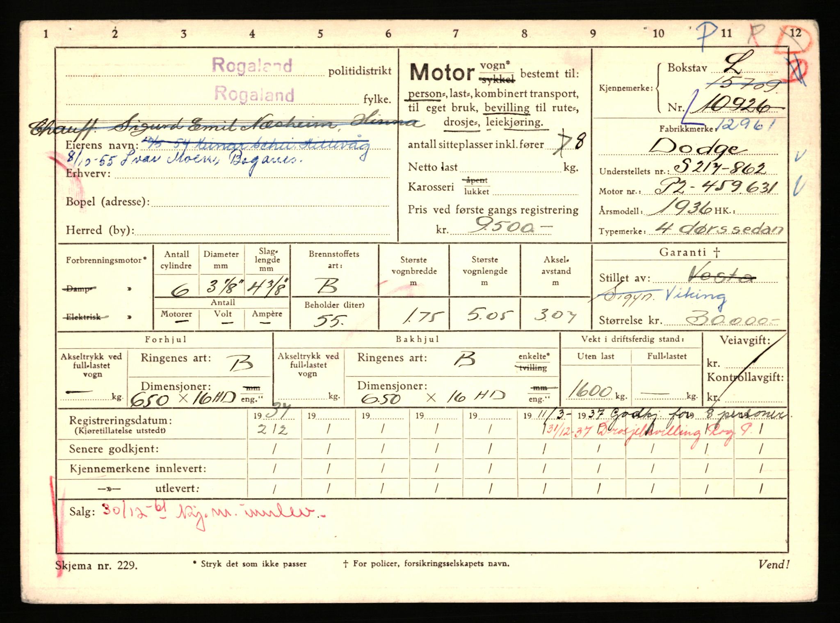Click the Eierens navn label

pos(102,145)
